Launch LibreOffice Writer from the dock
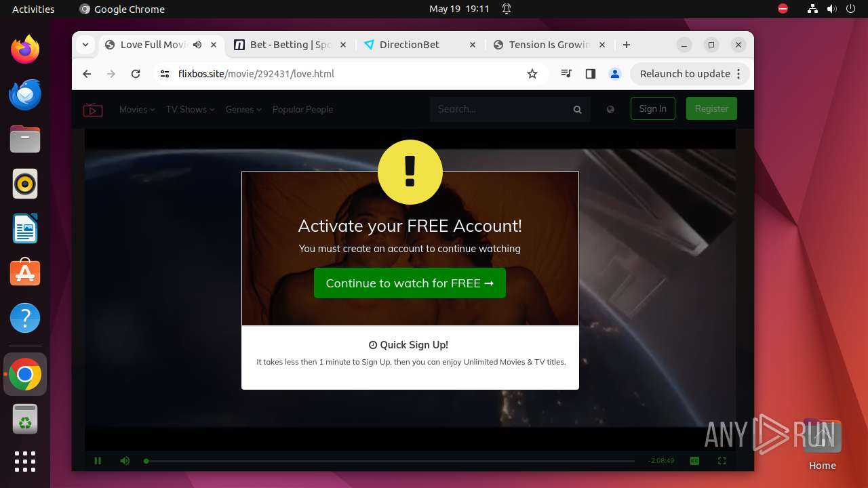Image resolution: width=868 pixels, height=488 pixels. click(25, 228)
